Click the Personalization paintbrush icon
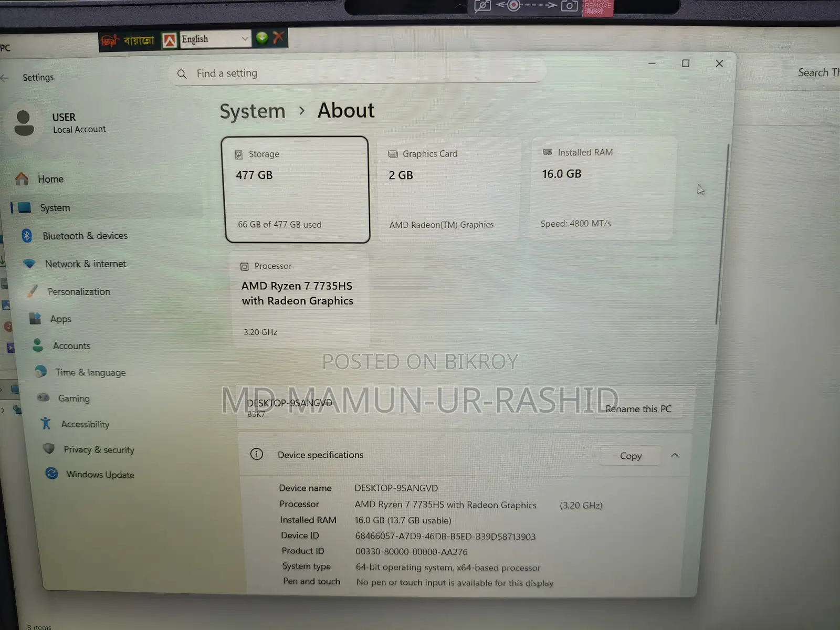The height and width of the screenshot is (630, 840). (x=33, y=291)
